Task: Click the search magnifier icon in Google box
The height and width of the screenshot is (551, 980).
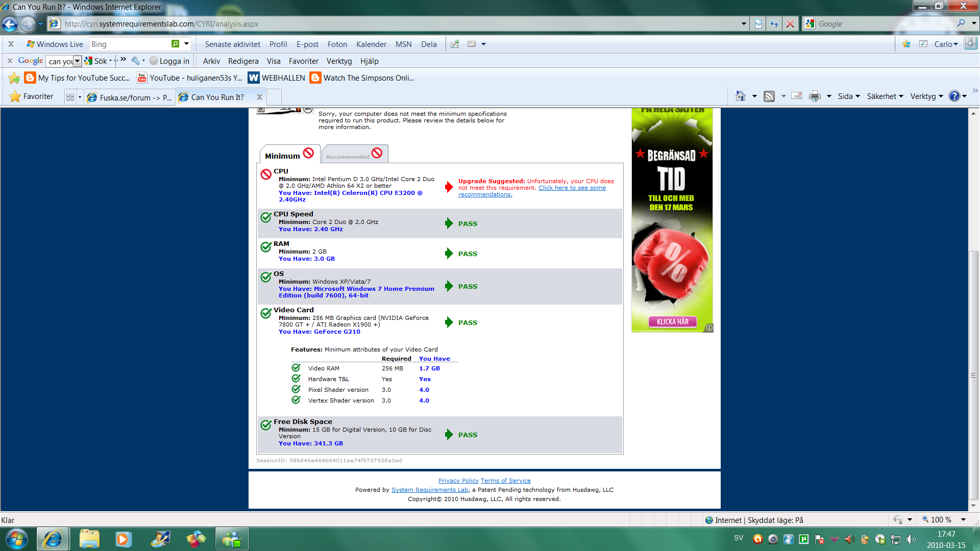Action: 961,23
